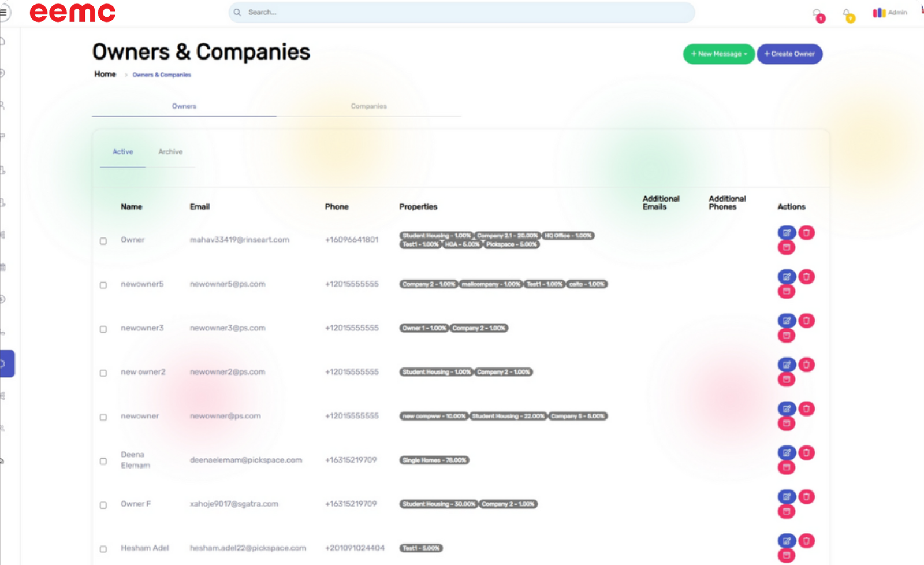This screenshot has width=924, height=565.
Task: Switch to the Companies tab
Action: point(368,106)
